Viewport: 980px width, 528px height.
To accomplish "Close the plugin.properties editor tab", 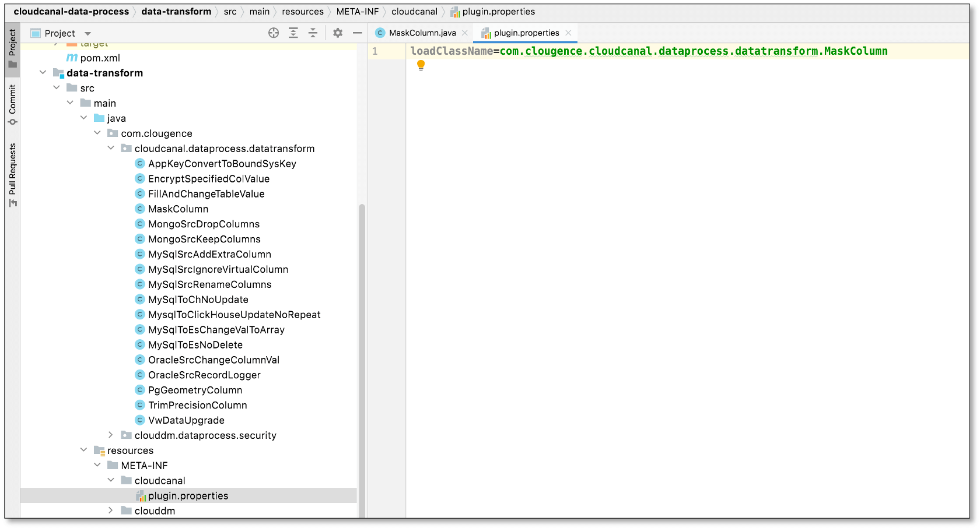I will tap(568, 33).
